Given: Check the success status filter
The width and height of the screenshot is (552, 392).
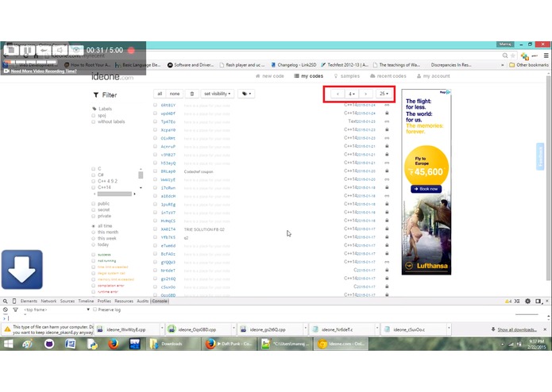Looking at the screenshot, I should pos(93,254).
